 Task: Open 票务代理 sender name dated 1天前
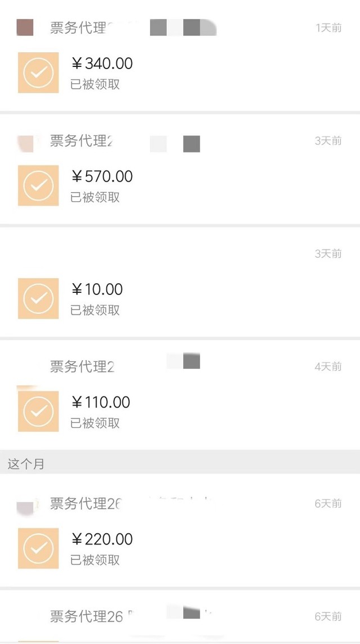(79, 28)
